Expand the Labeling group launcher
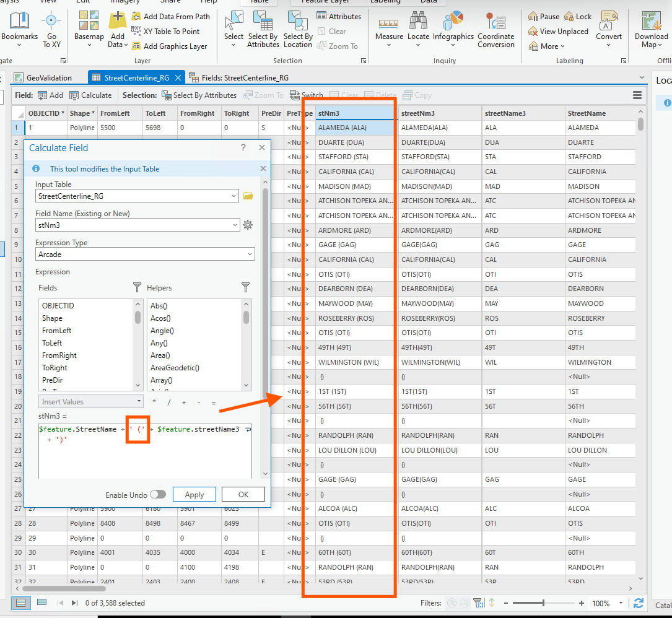This screenshot has width=672, height=618. tap(624, 61)
